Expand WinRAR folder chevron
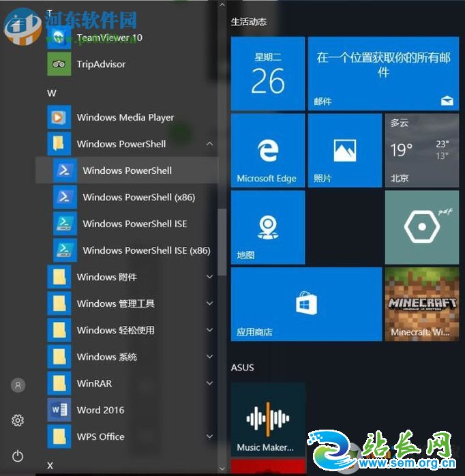 (x=209, y=383)
